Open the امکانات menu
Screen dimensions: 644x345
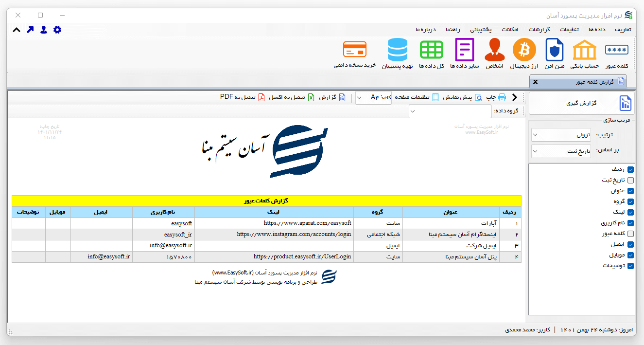pyautogui.click(x=509, y=29)
